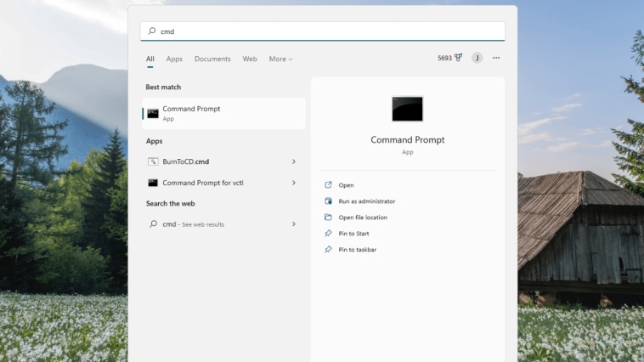
Task: Choose Open file location
Action: tap(363, 218)
